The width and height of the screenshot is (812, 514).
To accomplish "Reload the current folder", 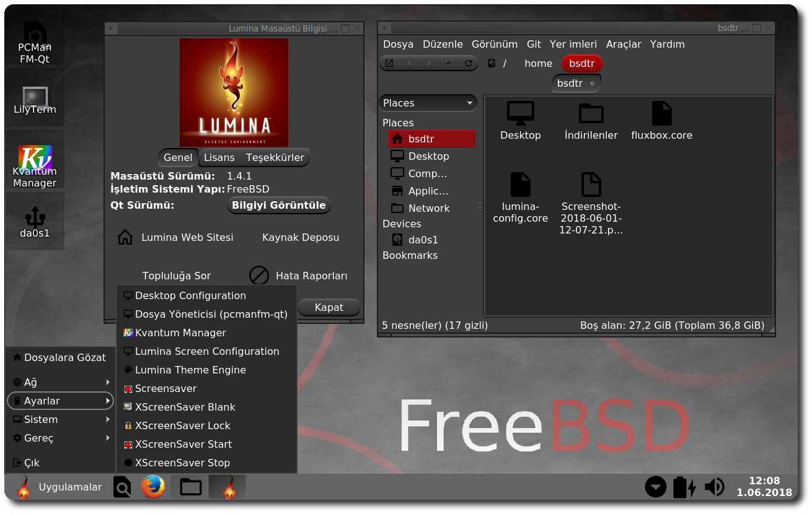I will tap(469, 63).
